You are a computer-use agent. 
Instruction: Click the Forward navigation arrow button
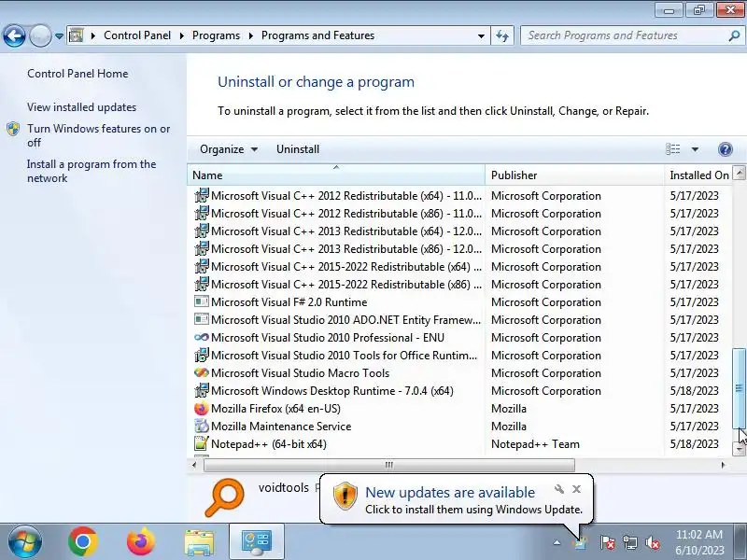40,35
